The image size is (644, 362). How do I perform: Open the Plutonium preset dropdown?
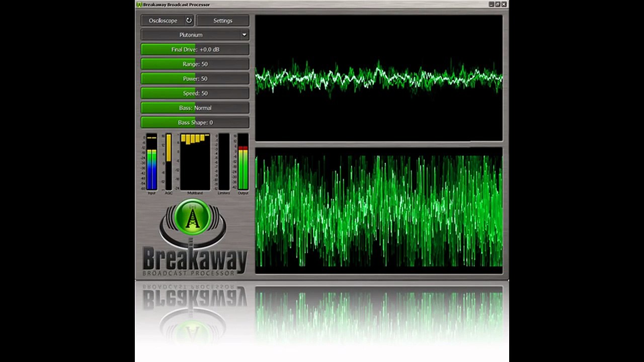[195, 35]
